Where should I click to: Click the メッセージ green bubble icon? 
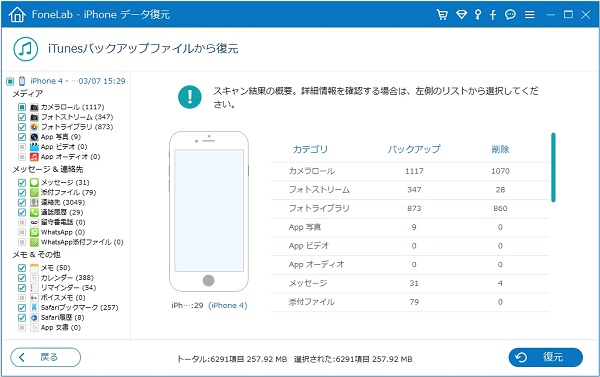pos(34,183)
